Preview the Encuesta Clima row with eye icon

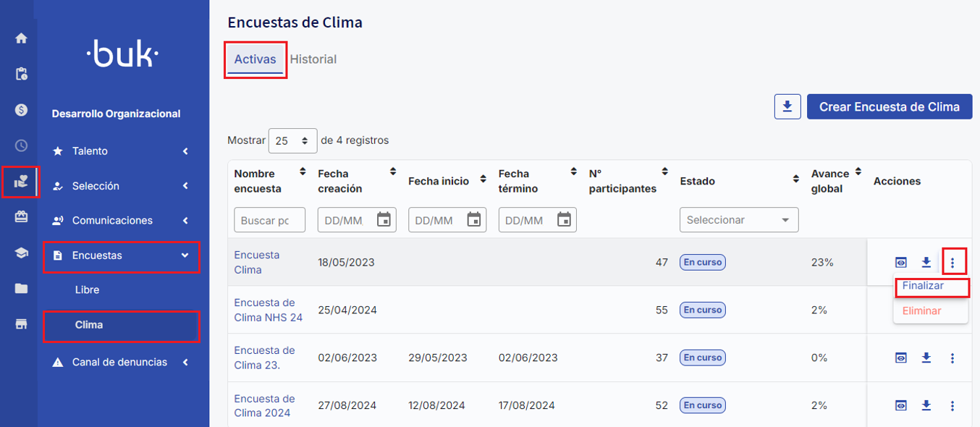(x=901, y=262)
